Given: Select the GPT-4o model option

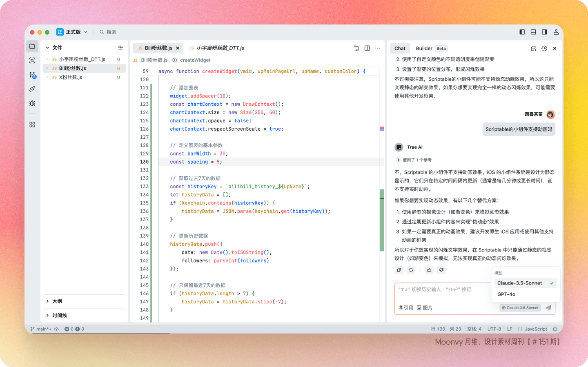Looking at the screenshot, I should (526, 294).
